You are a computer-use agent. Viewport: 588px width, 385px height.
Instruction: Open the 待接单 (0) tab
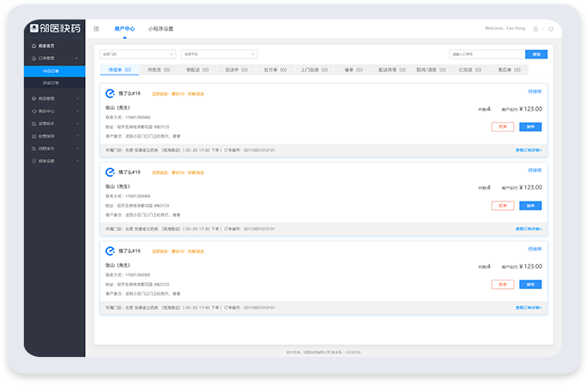[120, 70]
